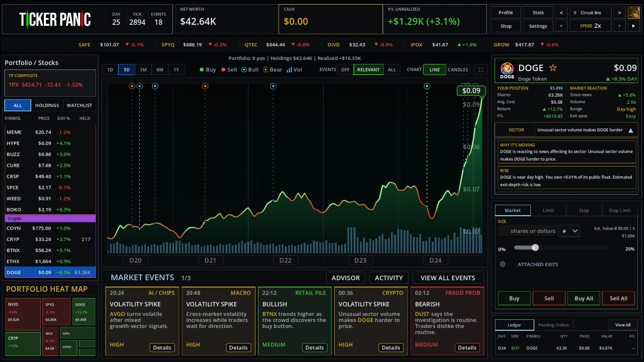
Task: Collapse the Crypto sector group header
Action: [x=50, y=219]
